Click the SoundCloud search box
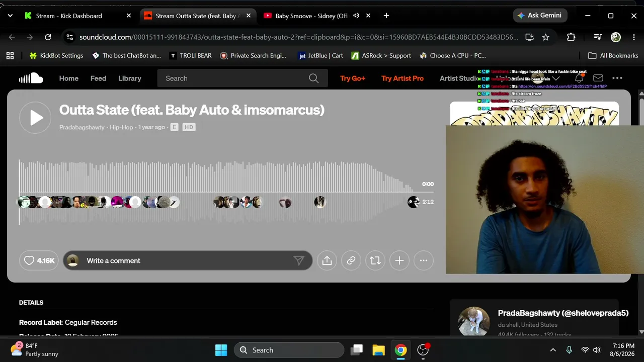The height and width of the screenshot is (362, 644). [243, 78]
